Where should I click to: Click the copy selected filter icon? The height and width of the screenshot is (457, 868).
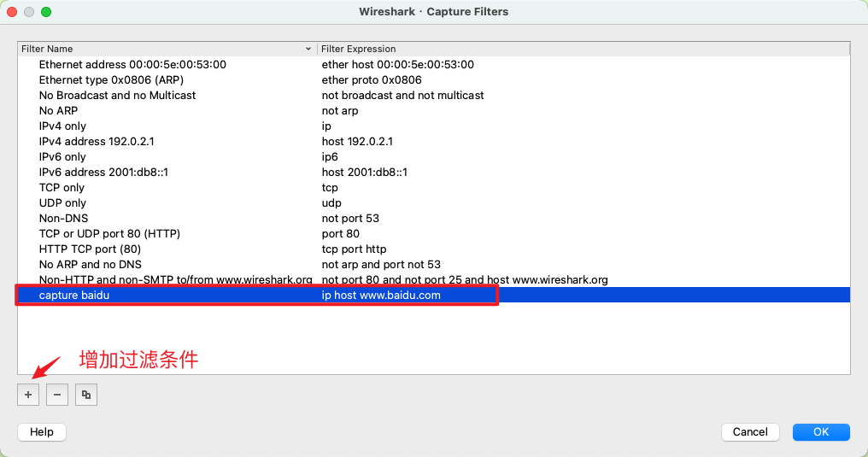[x=85, y=395]
